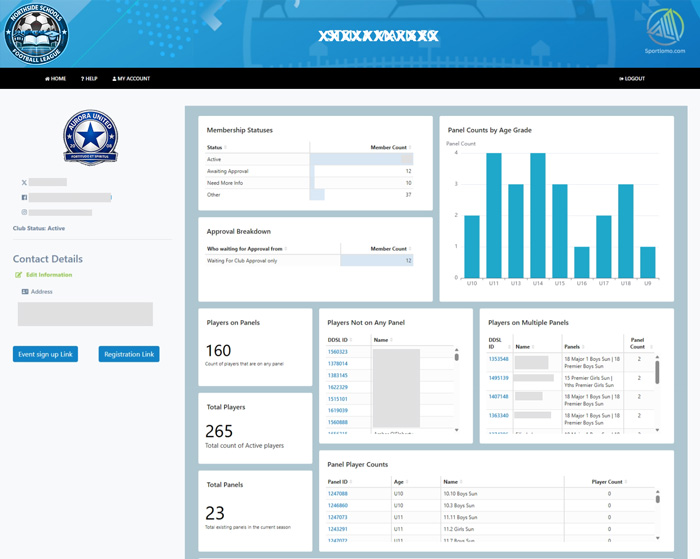This screenshot has height=559, width=700.
Task: Log out using the Logout link
Action: pyautogui.click(x=632, y=78)
